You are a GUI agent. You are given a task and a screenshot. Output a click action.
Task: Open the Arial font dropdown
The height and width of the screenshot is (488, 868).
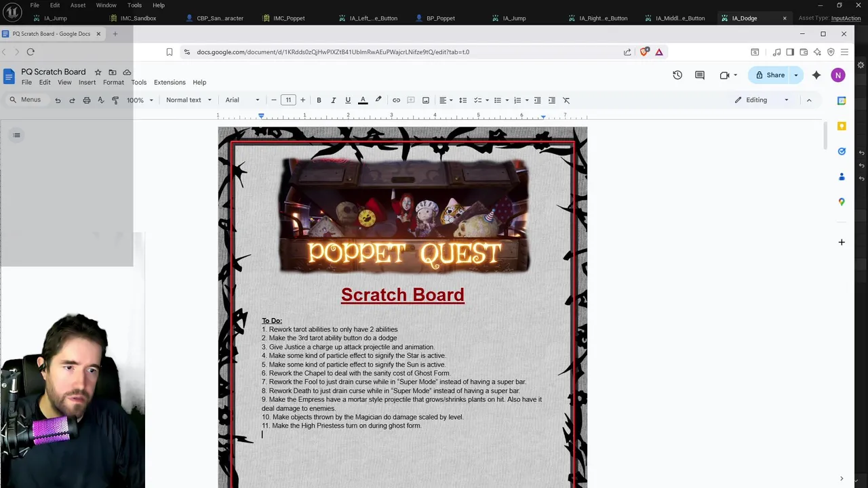[243, 100]
